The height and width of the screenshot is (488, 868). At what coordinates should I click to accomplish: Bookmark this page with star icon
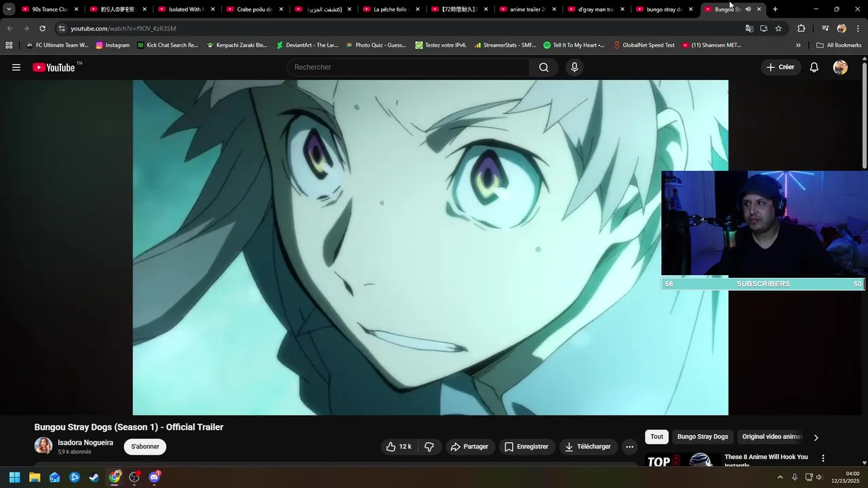778,28
